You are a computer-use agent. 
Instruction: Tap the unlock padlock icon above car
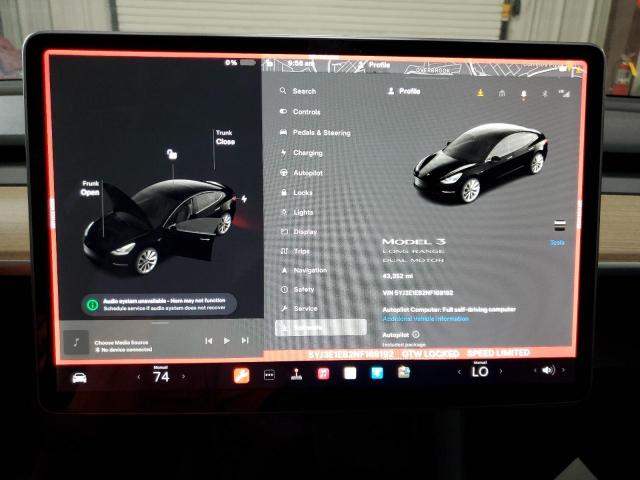pyautogui.click(x=172, y=154)
